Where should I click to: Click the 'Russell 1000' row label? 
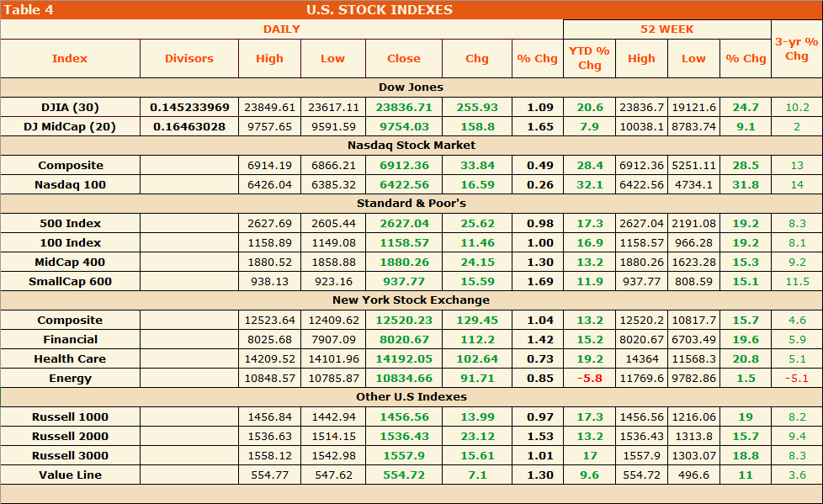click(x=71, y=416)
